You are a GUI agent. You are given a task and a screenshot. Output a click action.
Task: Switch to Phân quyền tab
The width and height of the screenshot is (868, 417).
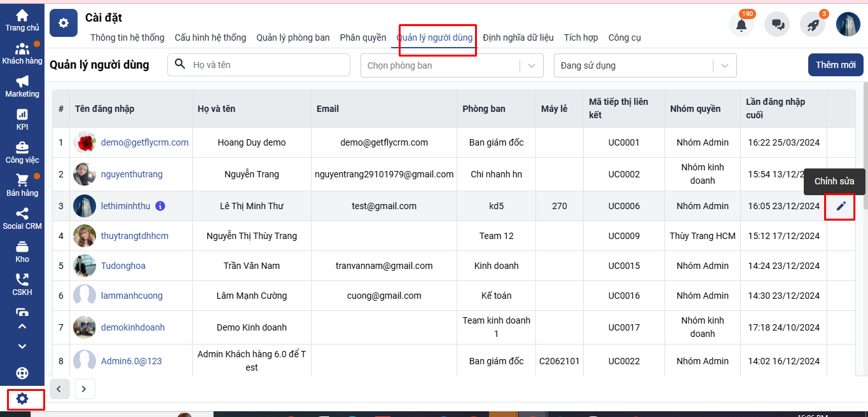(362, 38)
